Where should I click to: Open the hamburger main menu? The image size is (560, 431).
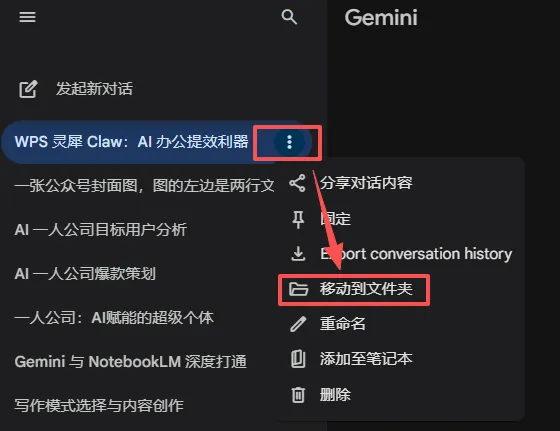pos(28,17)
